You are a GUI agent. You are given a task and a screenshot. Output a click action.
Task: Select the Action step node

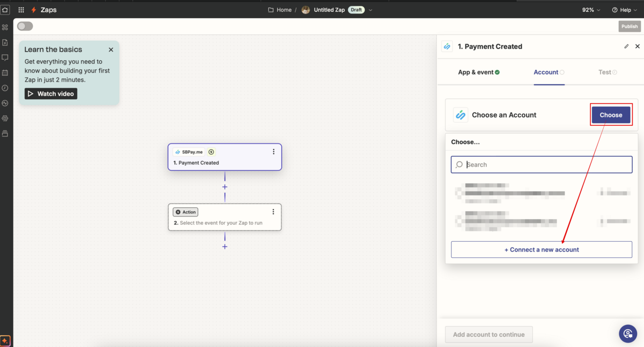click(x=225, y=217)
